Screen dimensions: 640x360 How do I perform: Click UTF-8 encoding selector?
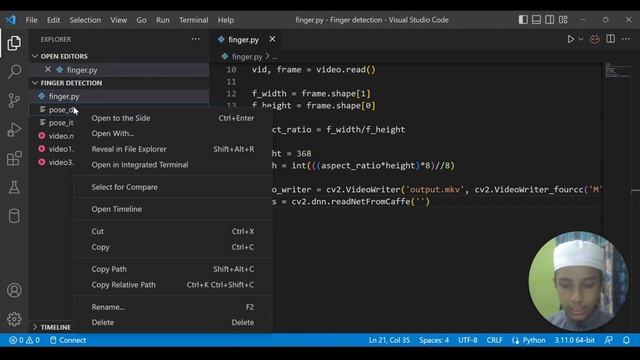468,340
